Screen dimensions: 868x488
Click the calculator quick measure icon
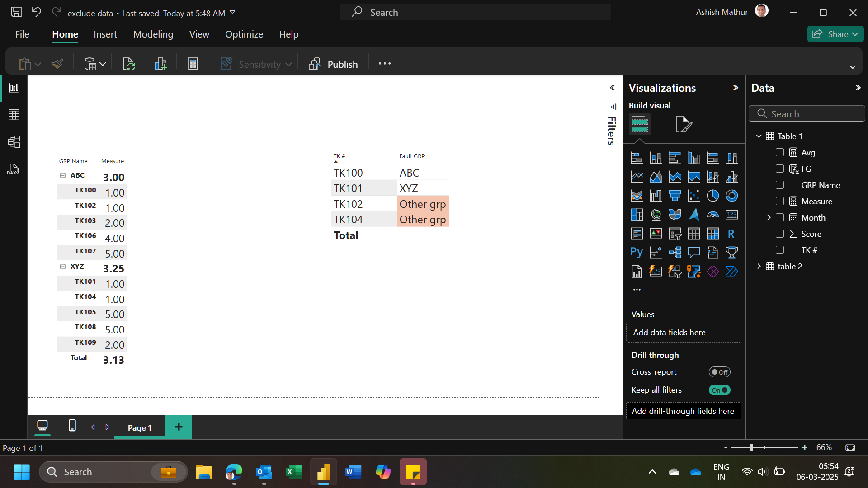(193, 64)
